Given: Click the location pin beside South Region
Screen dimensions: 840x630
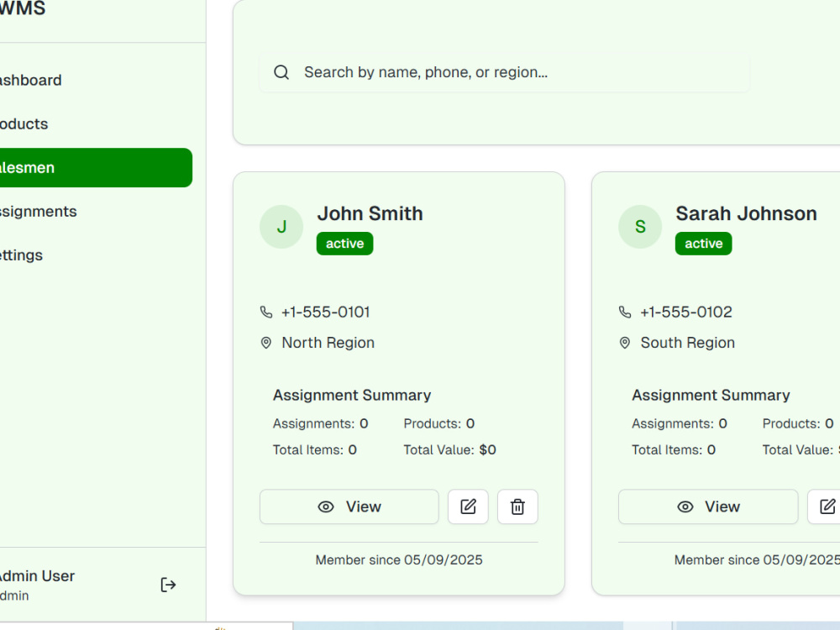Looking at the screenshot, I should coord(625,343).
